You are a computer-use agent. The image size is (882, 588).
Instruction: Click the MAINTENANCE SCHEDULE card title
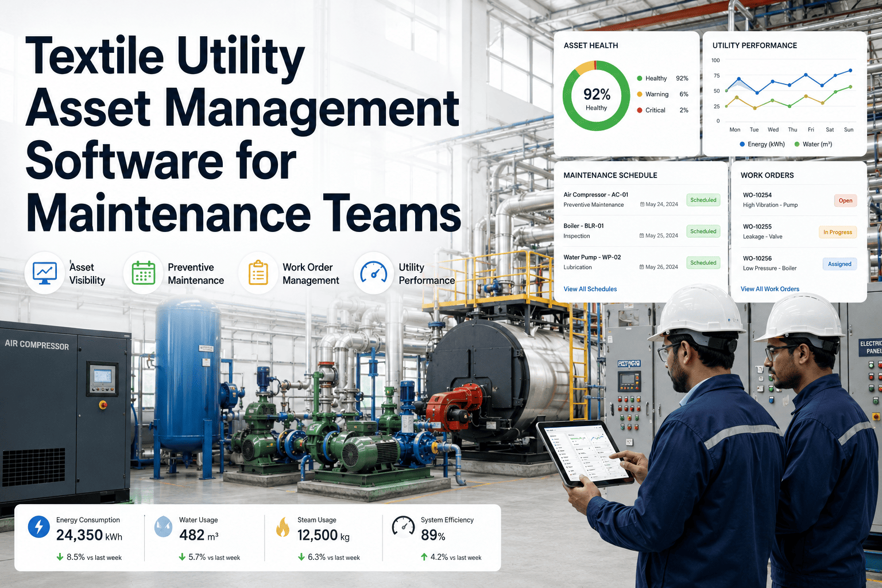point(610,175)
